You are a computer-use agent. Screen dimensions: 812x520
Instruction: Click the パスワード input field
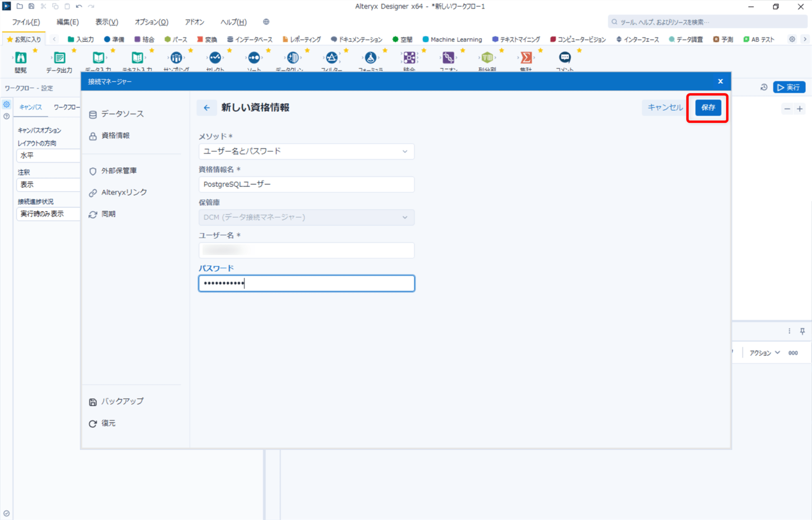tap(307, 284)
